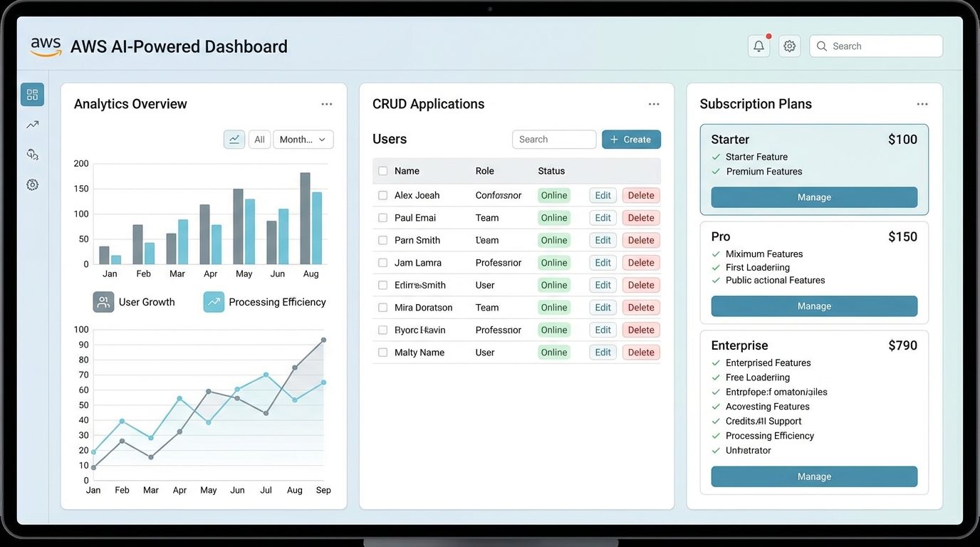
Task: Select the dashboard grid icon in sidebar
Action: 31,93
